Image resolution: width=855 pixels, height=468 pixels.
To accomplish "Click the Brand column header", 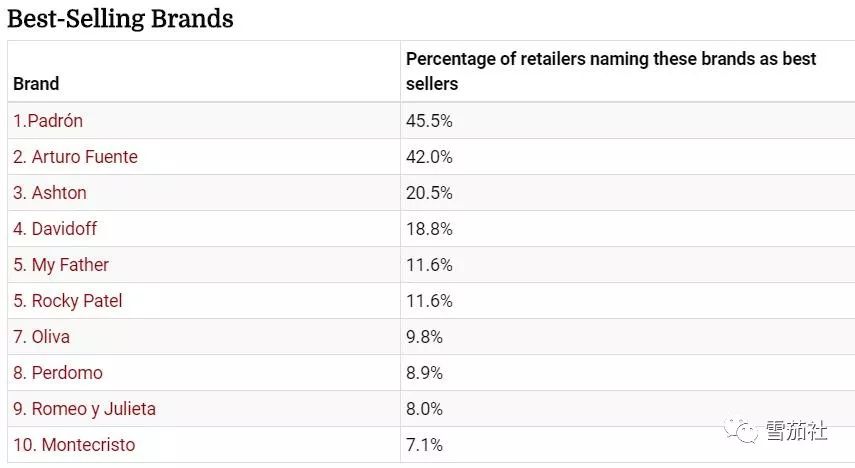I will tap(36, 84).
